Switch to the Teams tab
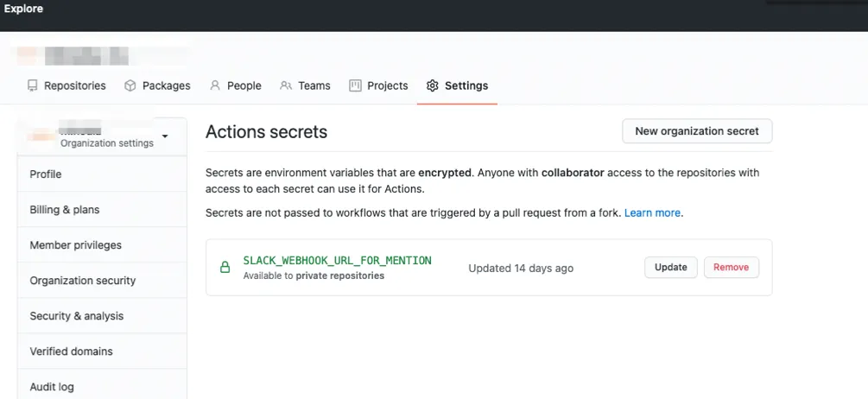Image resolution: width=868 pixels, height=399 pixels. tap(314, 85)
